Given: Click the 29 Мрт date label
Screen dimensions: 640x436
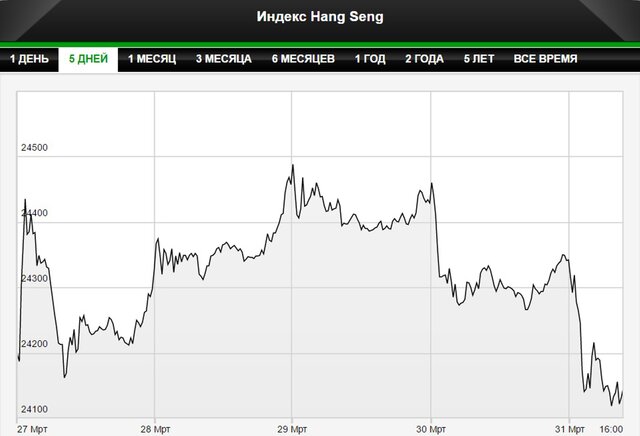Looking at the screenshot, I should (x=292, y=427).
